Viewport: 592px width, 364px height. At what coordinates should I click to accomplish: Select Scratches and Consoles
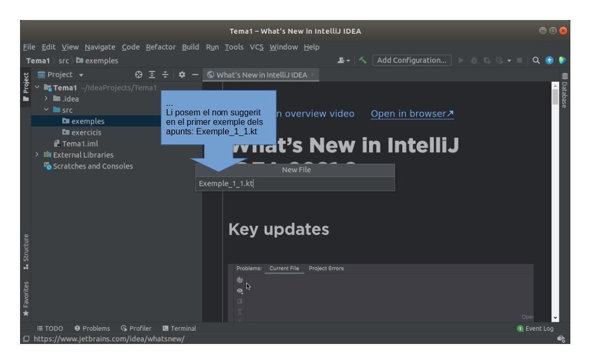point(89,166)
